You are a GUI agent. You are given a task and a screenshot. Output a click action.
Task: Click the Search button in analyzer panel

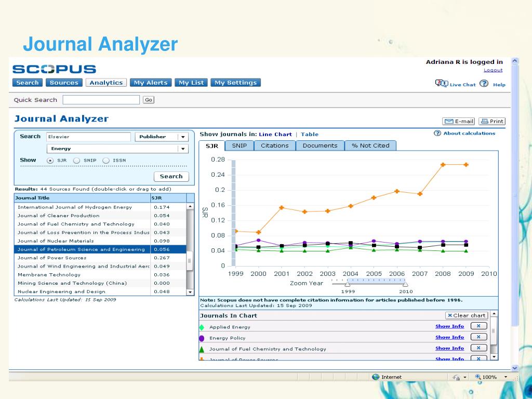(171, 177)
